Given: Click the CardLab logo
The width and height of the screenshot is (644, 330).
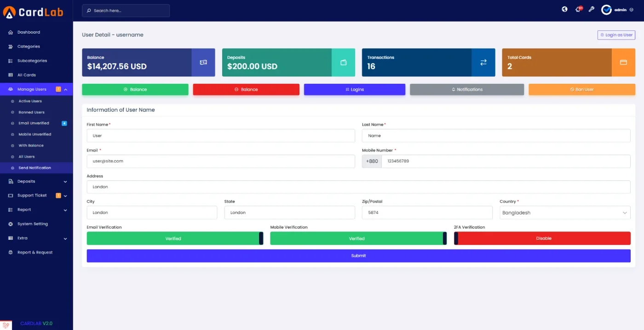Looking at the screenshot, I should pyautogui.click(x=33, y=12).
